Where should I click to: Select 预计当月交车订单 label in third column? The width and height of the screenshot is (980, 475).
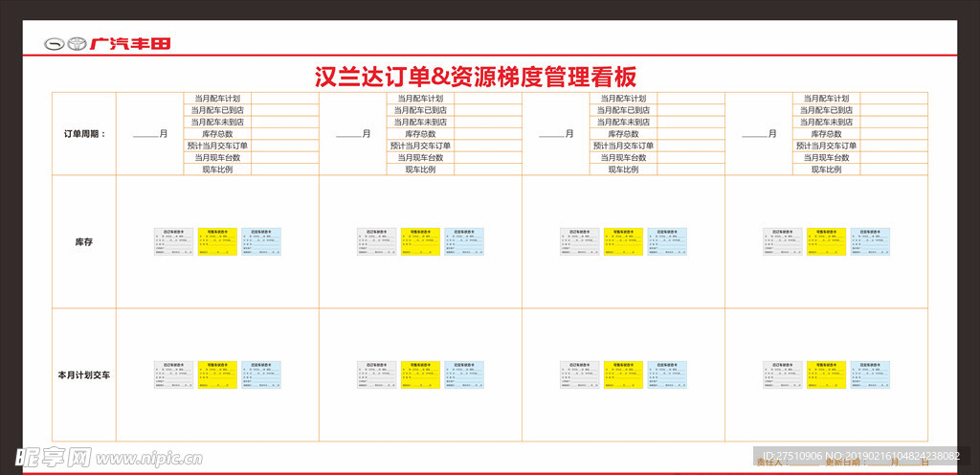(623, 146)
